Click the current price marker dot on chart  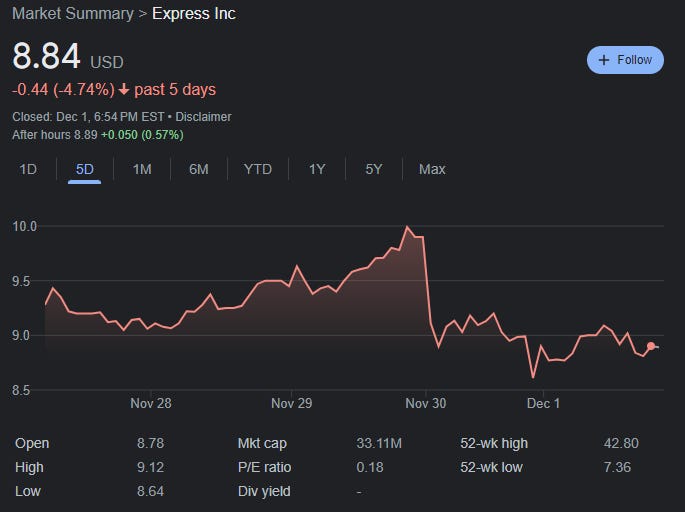(x=651, y=346)
